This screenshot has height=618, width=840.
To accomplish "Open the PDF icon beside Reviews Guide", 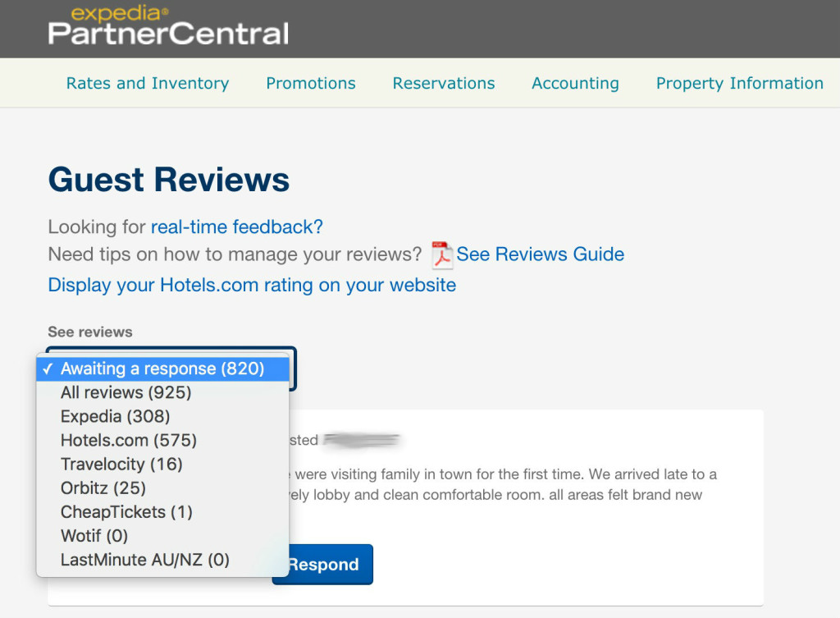I will point(442,254).
